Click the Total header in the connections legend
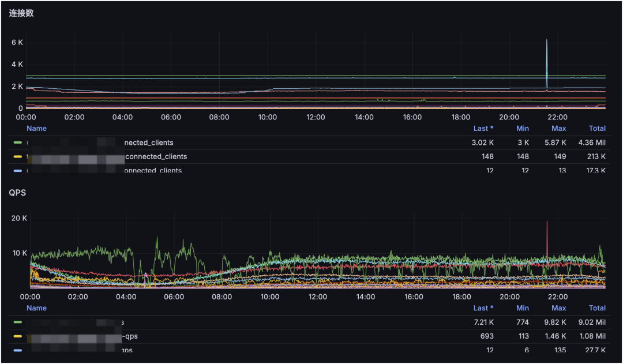Screen dimensions: 623x364 tap(597, 128)
